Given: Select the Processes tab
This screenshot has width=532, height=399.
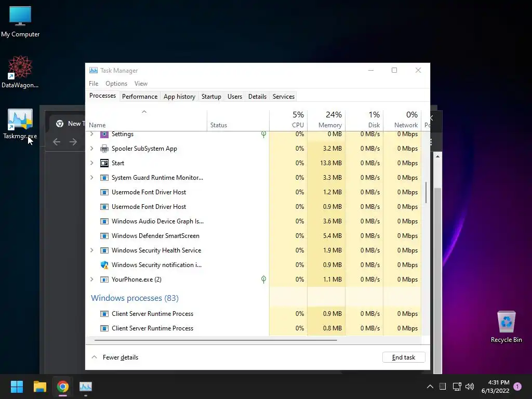Looking at the screenshot, I should tap(102, 96).
